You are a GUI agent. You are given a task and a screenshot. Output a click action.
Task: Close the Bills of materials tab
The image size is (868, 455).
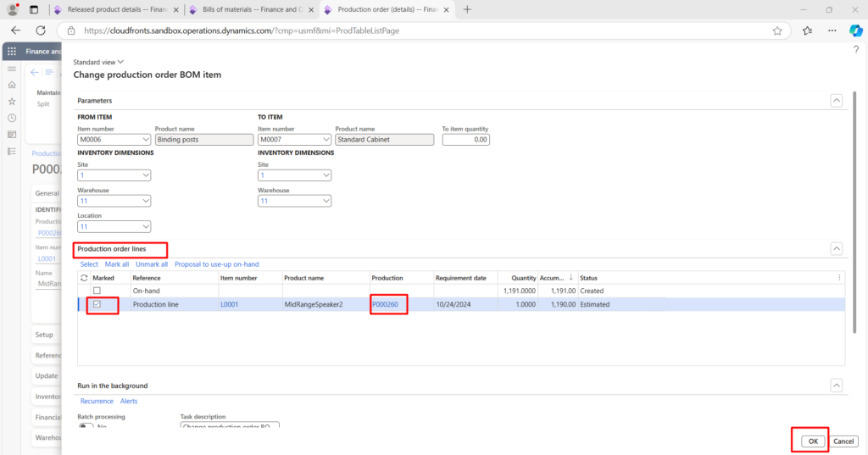coord(311,9)
